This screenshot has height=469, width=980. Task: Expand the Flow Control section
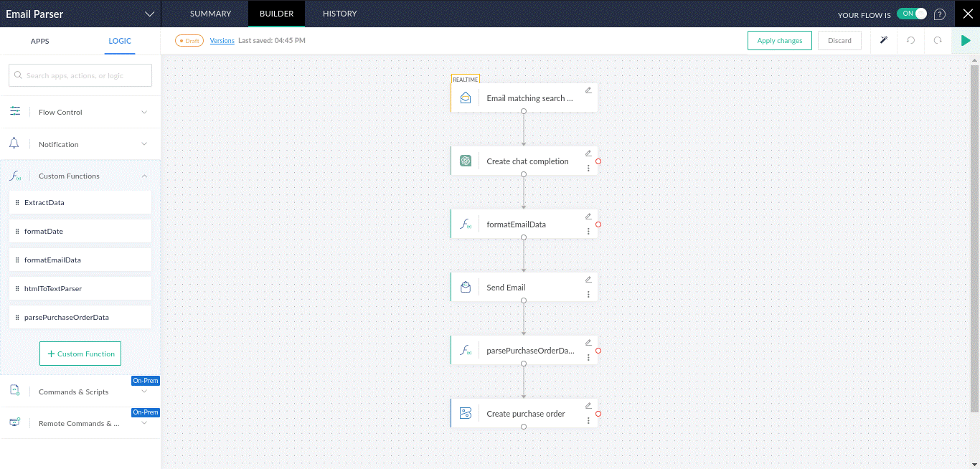(144, 112)
